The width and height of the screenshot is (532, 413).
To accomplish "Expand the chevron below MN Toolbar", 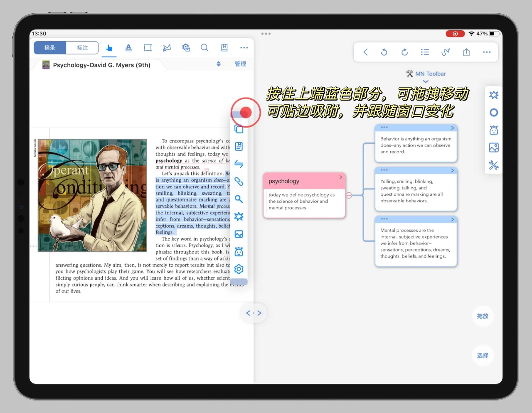I will click(x=426, y=81).
